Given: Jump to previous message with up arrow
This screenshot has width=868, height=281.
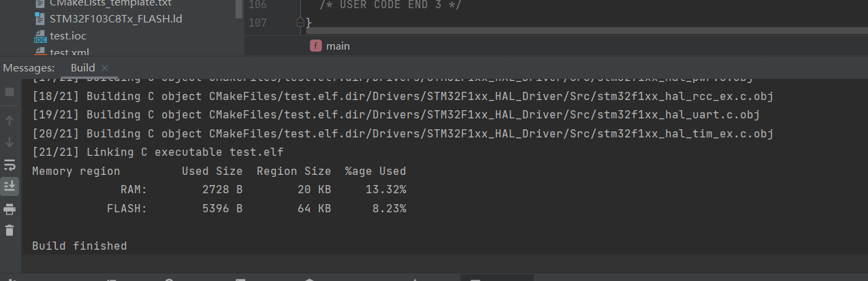Looking at the screenshot, I should pos(10,120).
